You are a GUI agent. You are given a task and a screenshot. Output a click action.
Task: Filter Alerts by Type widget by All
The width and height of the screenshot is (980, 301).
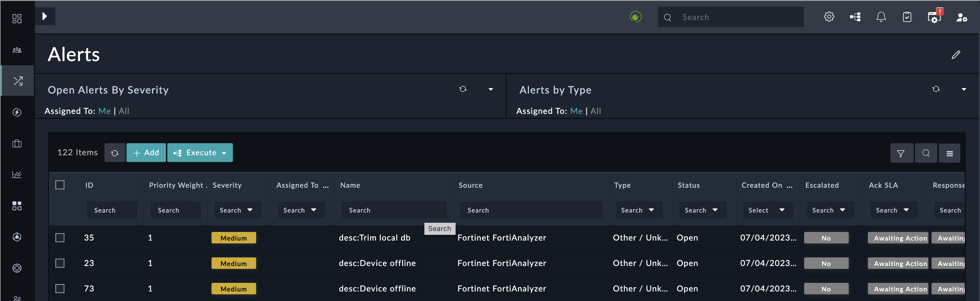[596, 111]
